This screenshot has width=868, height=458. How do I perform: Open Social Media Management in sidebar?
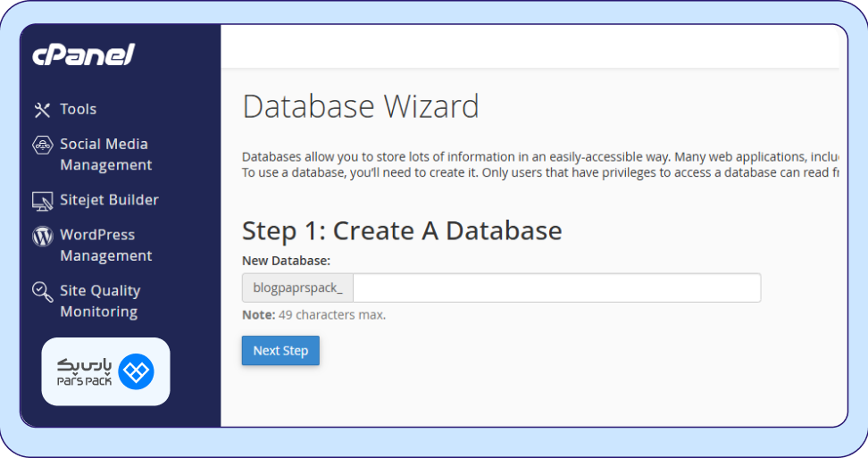coord(105,154)
